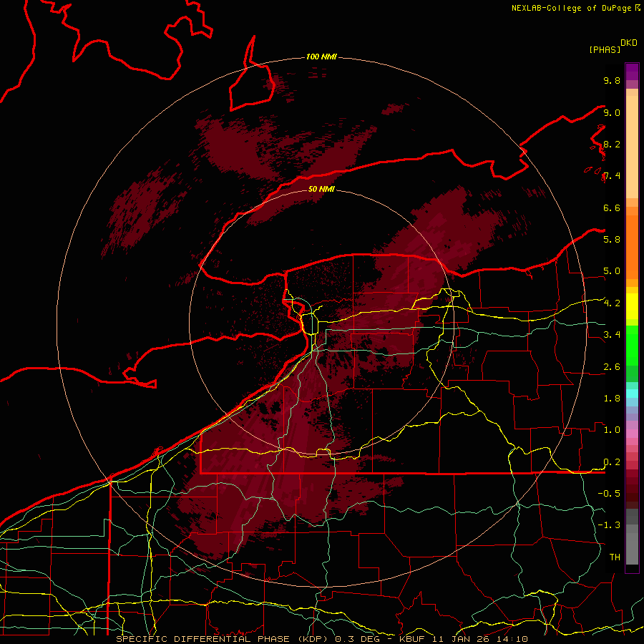
Task: Click the NEXLAB-College of DuPage credit text
Action: 571,8
